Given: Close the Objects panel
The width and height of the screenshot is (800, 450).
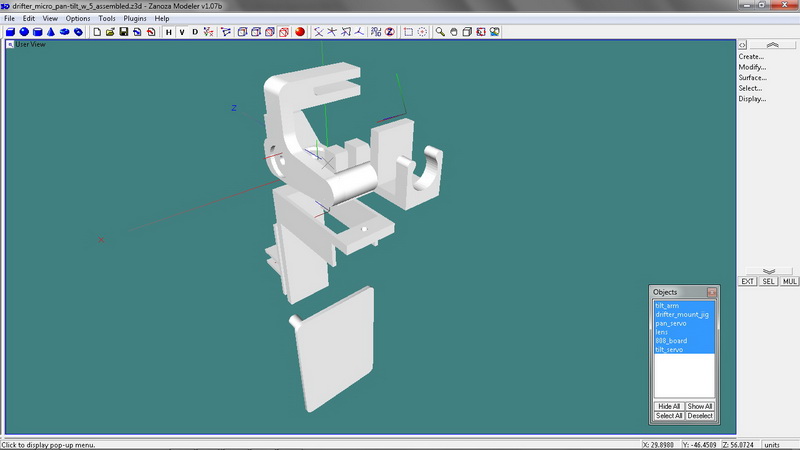Looking at the screenshot, I should (x=712, y=292).
